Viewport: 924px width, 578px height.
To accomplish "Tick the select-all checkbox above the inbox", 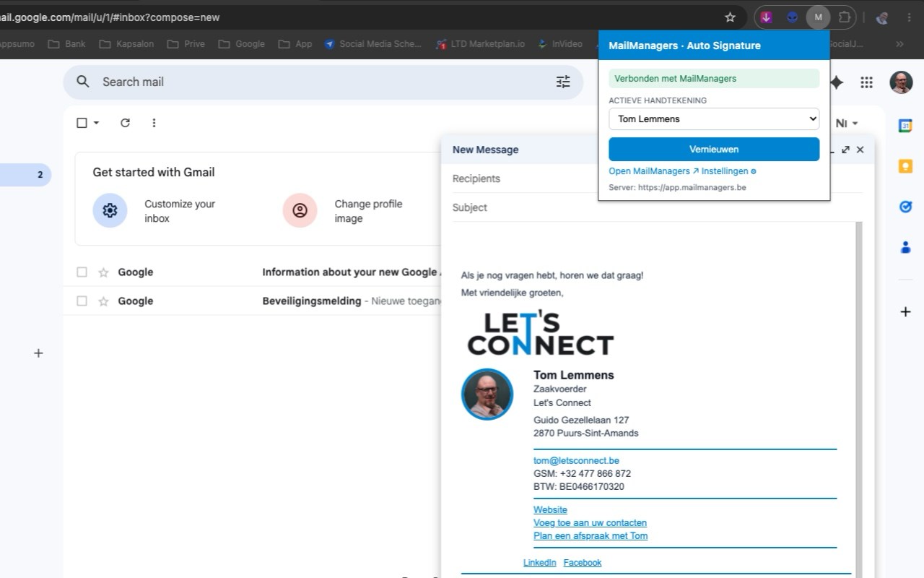I will tap(82, 123).
